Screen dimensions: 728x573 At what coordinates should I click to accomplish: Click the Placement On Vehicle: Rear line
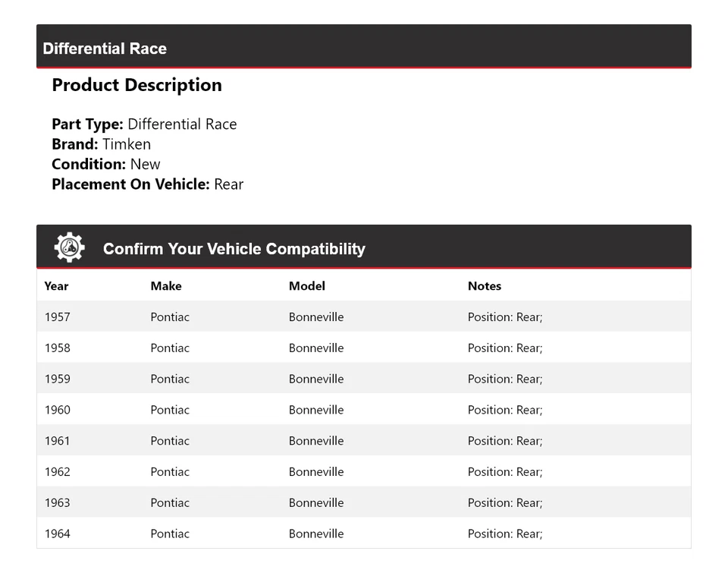pos(147,184)
